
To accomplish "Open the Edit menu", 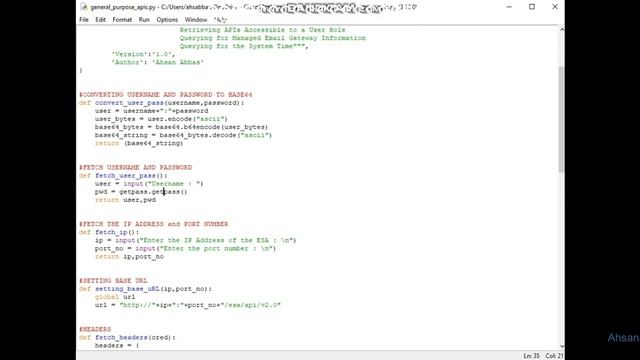I will point(100,20).
